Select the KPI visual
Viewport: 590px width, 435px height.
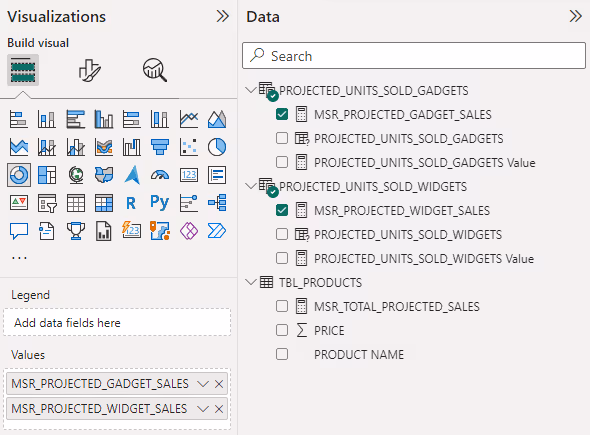coord(18,203)
